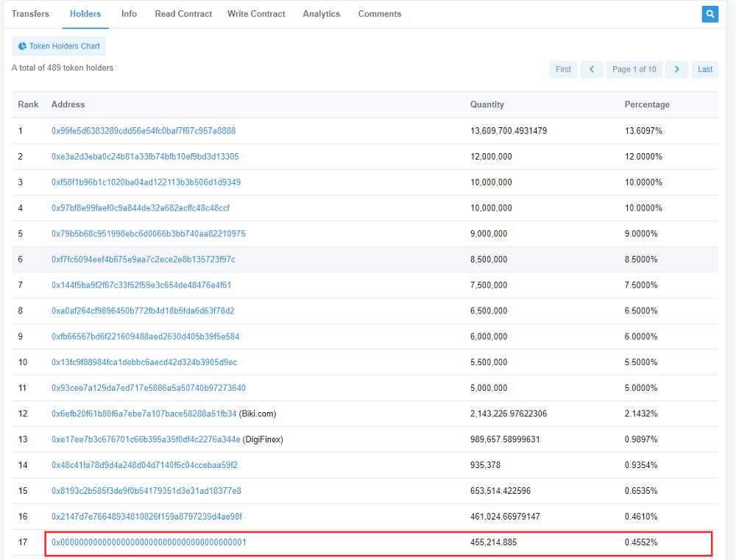This screenshot has height=560, width=736.
Task: Select percentage 13.6097%
Action: point(643,131)
